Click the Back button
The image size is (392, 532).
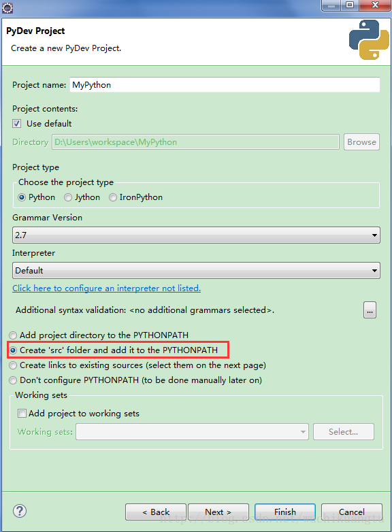coord(156,512)
